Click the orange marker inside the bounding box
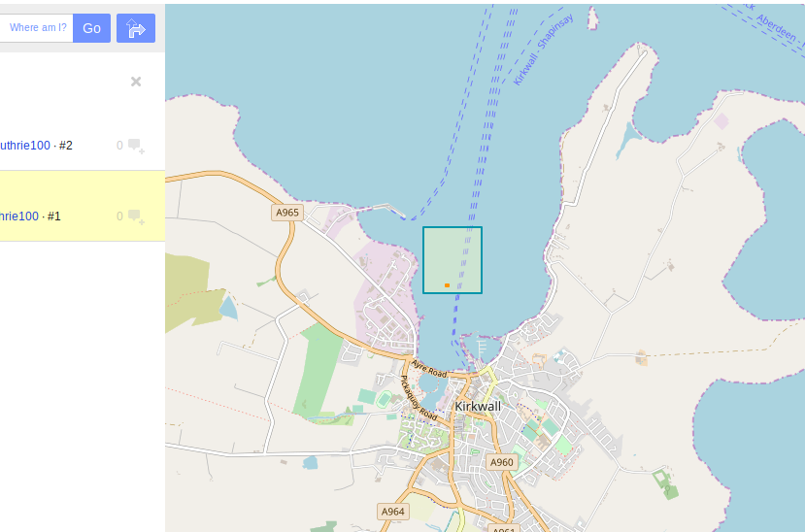805x532 pixels. 447,285
